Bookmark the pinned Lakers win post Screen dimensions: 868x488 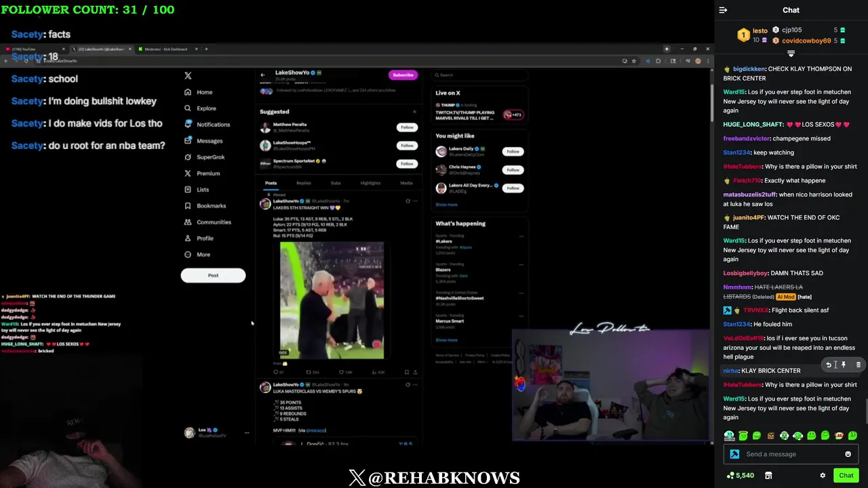pyautogui.click(x=406, y=372)
